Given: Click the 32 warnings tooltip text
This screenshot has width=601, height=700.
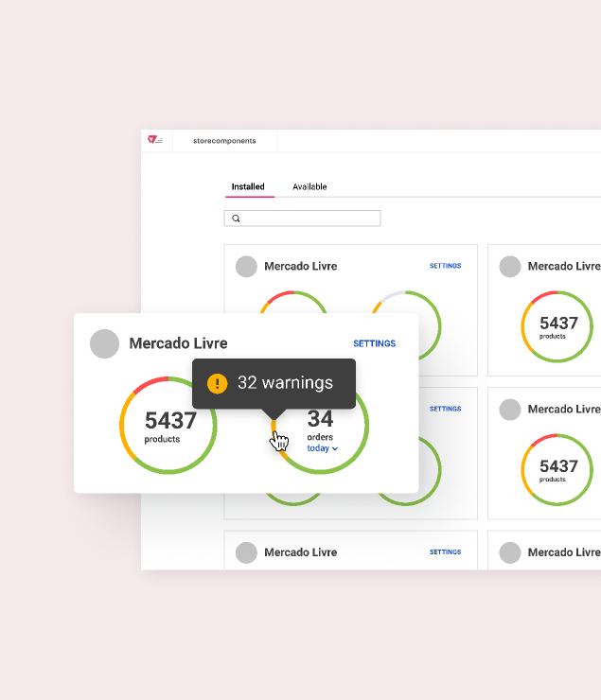Looking at the screenshot, I should click(x=285, y=383).
